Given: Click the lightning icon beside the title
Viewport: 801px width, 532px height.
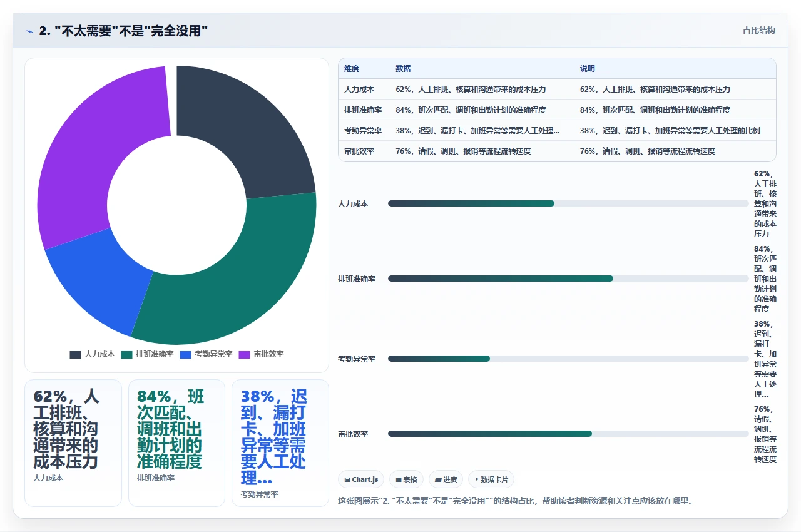Looking at the screenshot, I should click(30, 31).
